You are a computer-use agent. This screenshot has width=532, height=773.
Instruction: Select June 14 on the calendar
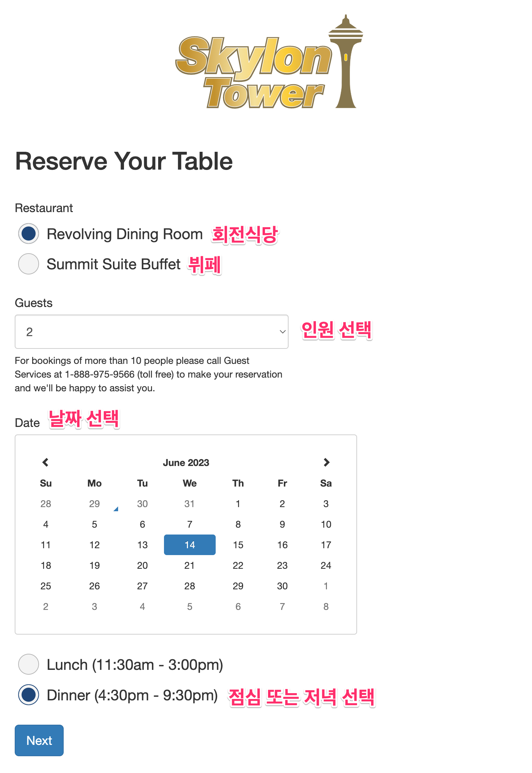pos(189,545)
